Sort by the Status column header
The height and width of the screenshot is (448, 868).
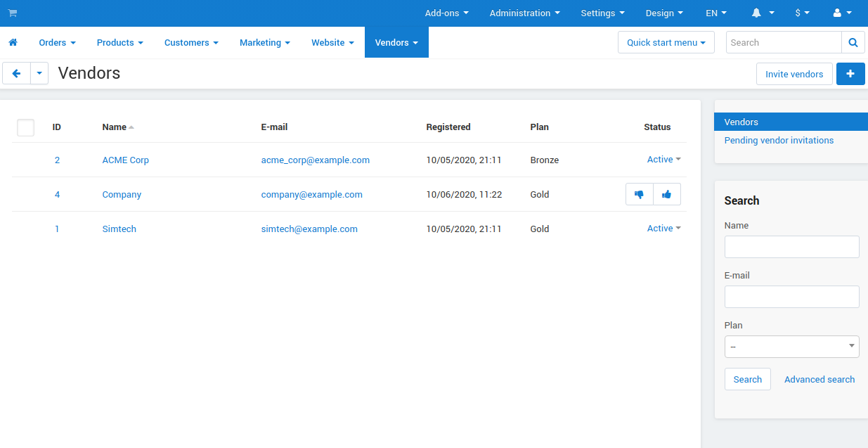(x=657, y=127)
